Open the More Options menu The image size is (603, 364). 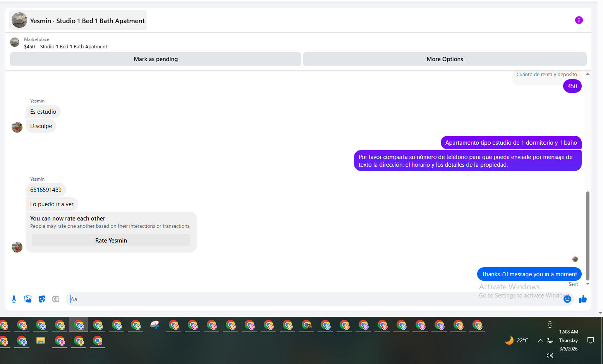(445, 59)
